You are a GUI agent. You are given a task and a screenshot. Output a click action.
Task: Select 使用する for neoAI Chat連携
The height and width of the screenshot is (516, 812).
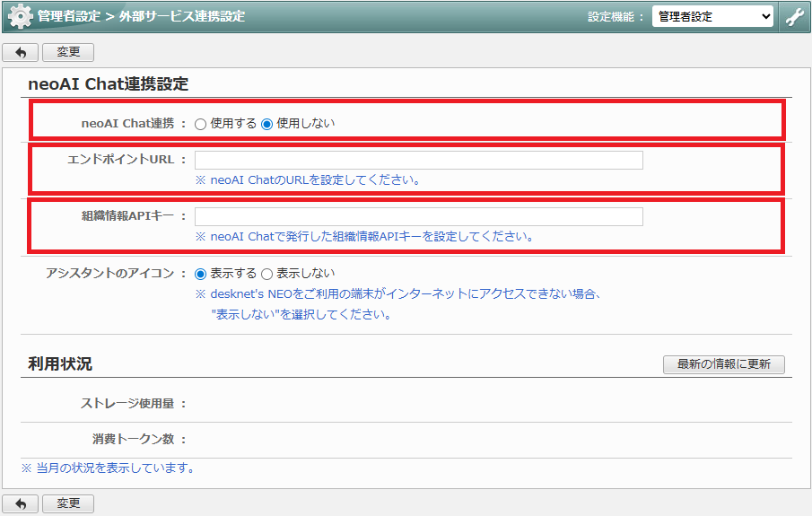tap(200, 124)
